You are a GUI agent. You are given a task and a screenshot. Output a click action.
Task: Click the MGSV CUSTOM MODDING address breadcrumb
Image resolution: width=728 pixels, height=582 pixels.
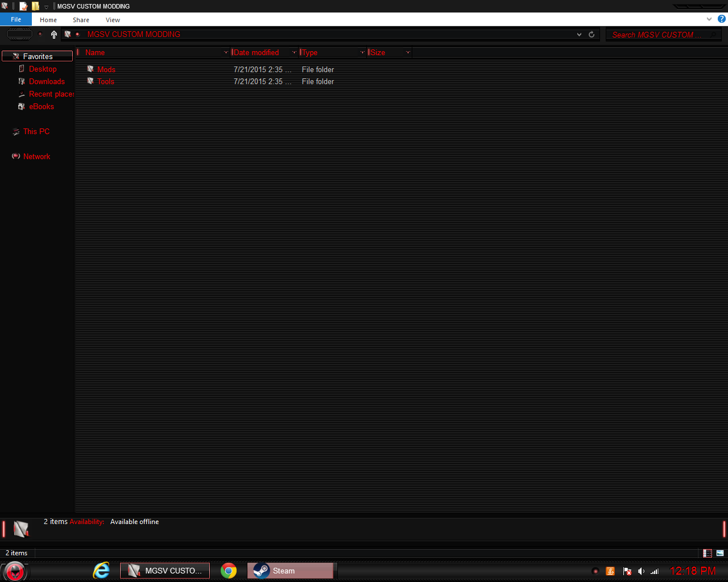[x=134, y=34]
